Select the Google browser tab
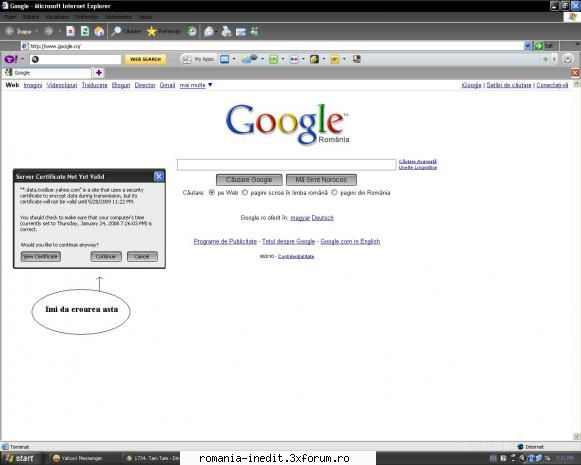This screenshot has width=581, height=465. point(47,73)
